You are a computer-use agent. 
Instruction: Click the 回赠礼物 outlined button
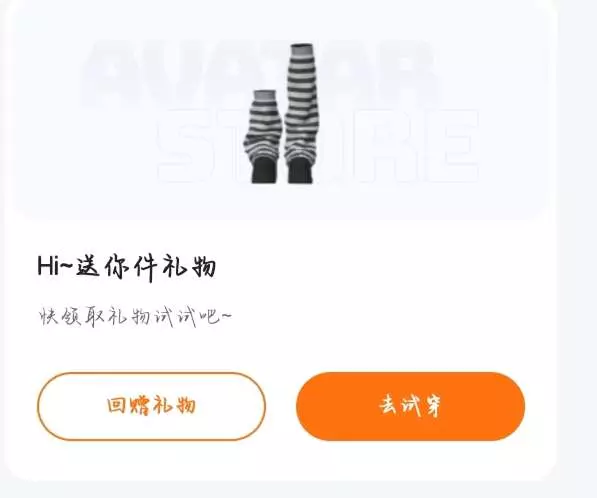[x=151, y=406]
